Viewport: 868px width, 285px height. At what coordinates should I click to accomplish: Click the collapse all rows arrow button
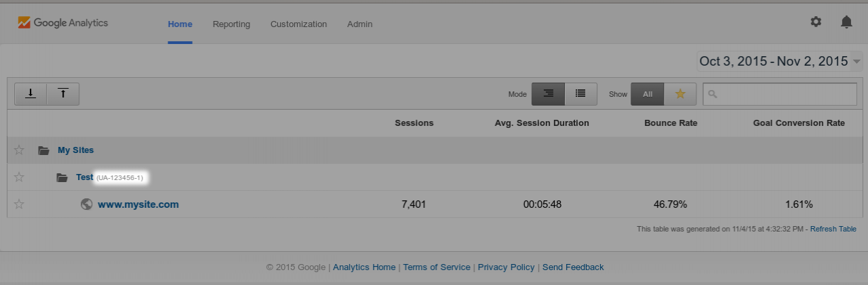[63, 93]
